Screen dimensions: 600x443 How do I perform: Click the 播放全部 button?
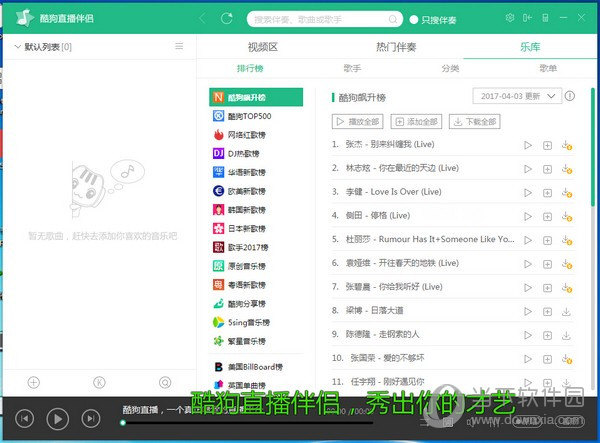tap(358, 122)
